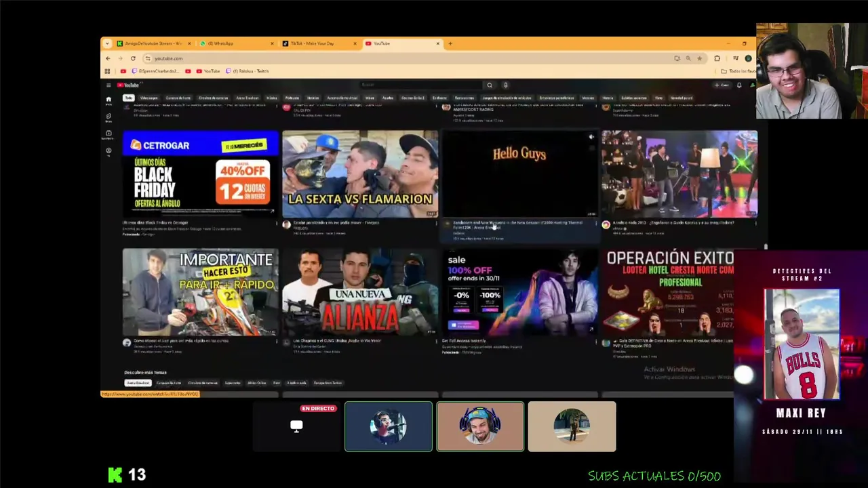Viewport: 868px width, 488px height.
Task: Open more options for Hello Guys video
Action: pos(597,223)
